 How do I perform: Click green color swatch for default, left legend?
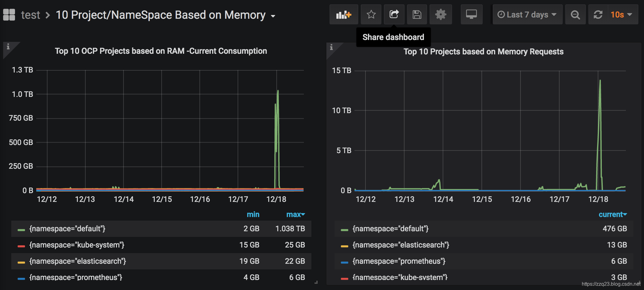pos(21,230)
